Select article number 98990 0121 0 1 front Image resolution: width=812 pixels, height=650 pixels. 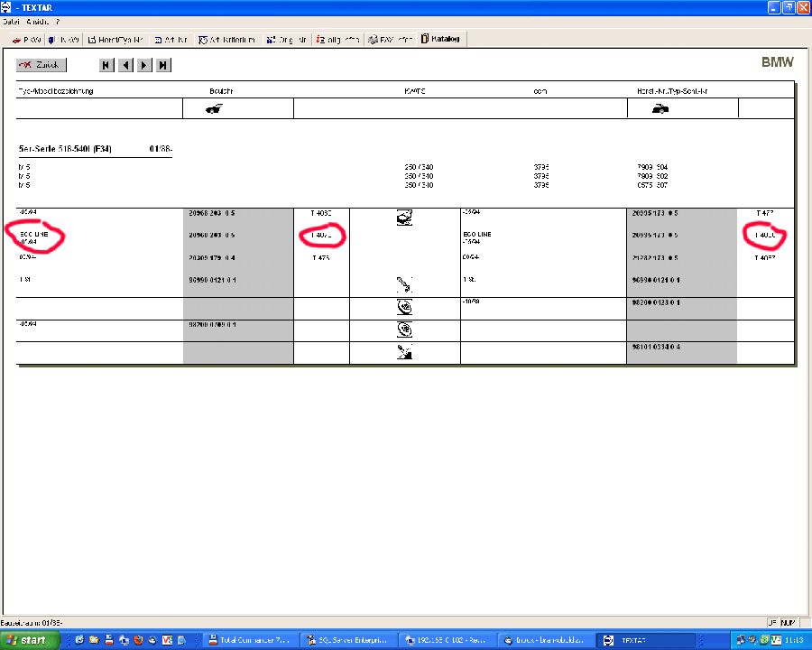(x=212, y=280)
